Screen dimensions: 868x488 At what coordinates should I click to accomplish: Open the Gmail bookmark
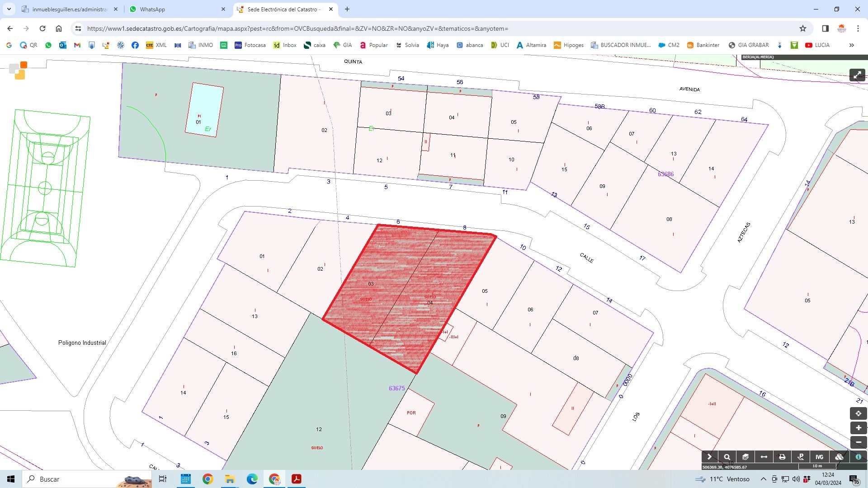pyautogui.click(x=77, y=45)
